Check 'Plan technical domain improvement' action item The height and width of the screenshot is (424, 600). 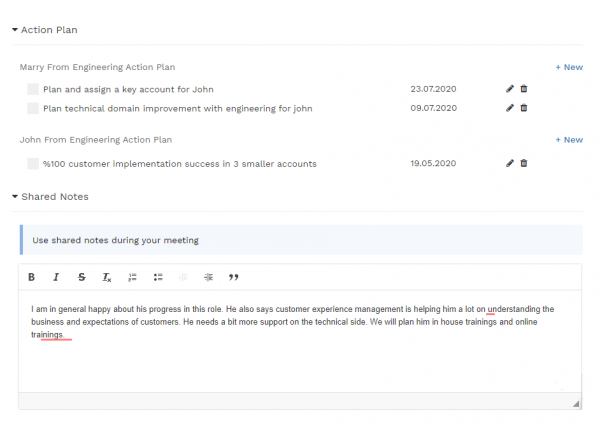pyautogui.click(x=33, y=108)
